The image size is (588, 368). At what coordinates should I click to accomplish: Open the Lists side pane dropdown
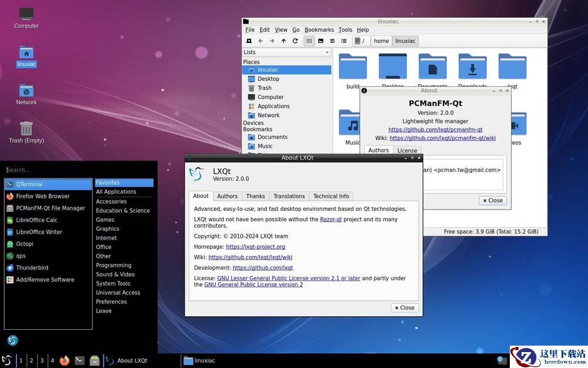(286, 52)
